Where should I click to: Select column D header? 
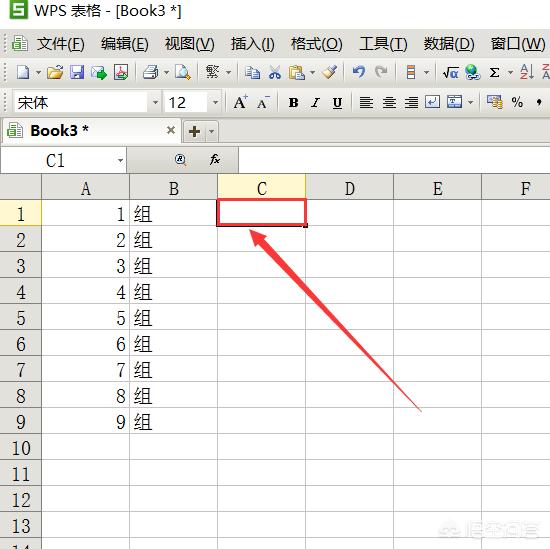point(349,188)
